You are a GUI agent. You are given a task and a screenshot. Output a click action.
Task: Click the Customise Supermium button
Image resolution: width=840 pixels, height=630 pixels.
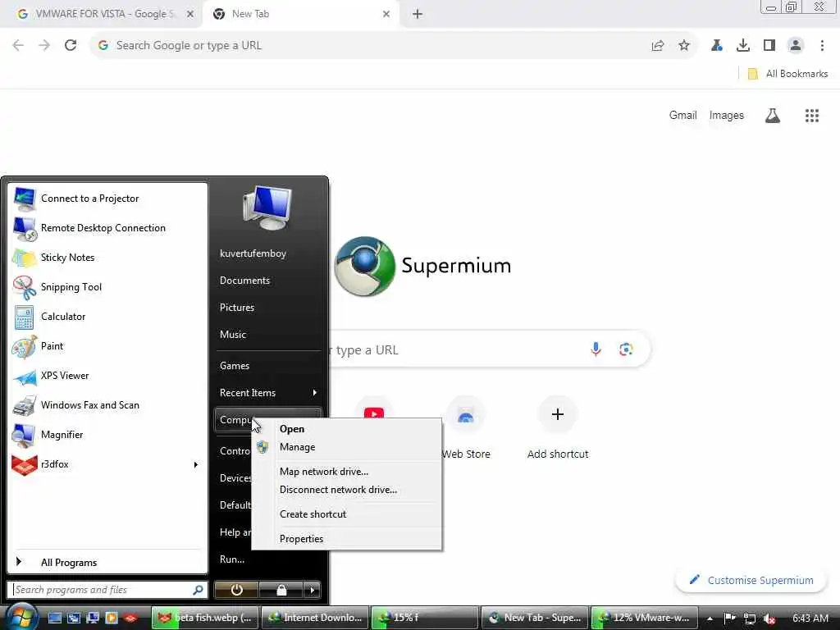751,580
